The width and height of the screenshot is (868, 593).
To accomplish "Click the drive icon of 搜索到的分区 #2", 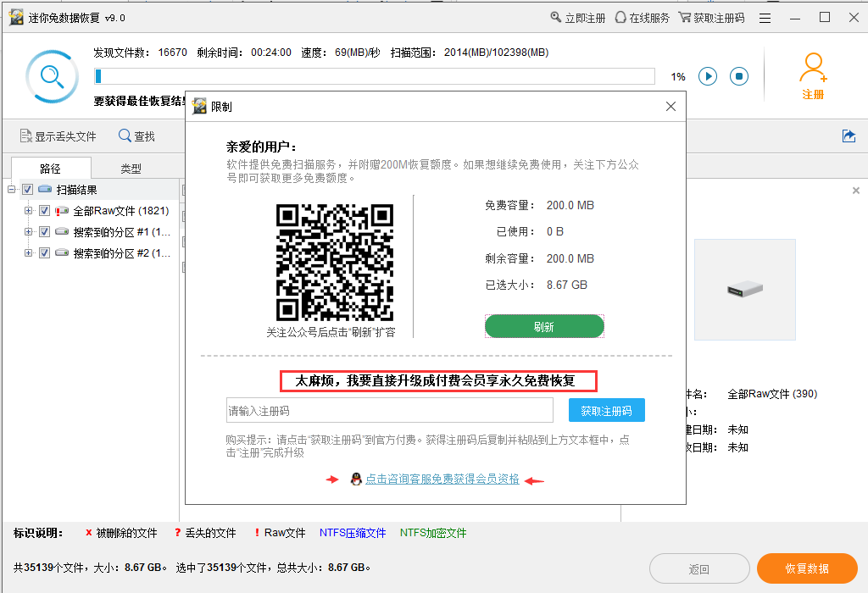I will [x=62, y=252].
